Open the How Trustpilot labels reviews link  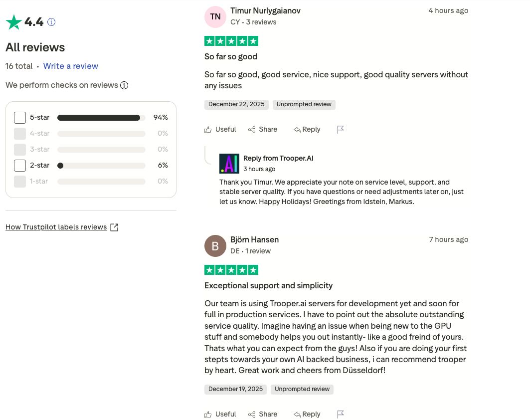tap(56, 227)
